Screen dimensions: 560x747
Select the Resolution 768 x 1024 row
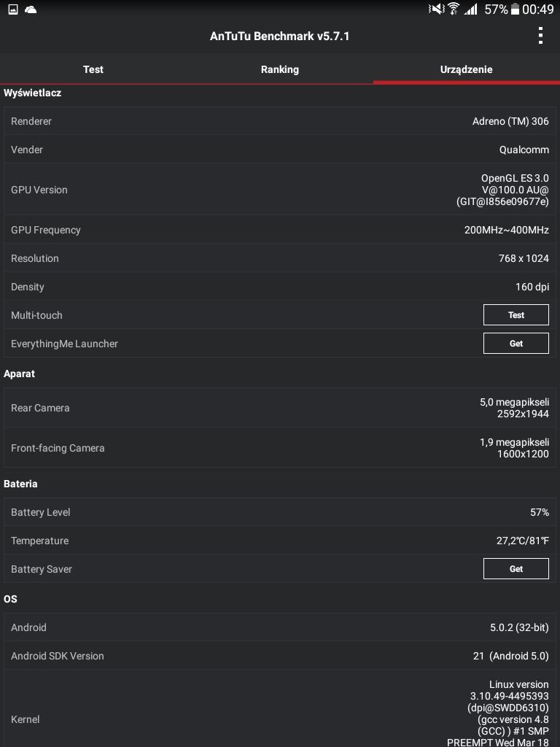pos(280,258)
